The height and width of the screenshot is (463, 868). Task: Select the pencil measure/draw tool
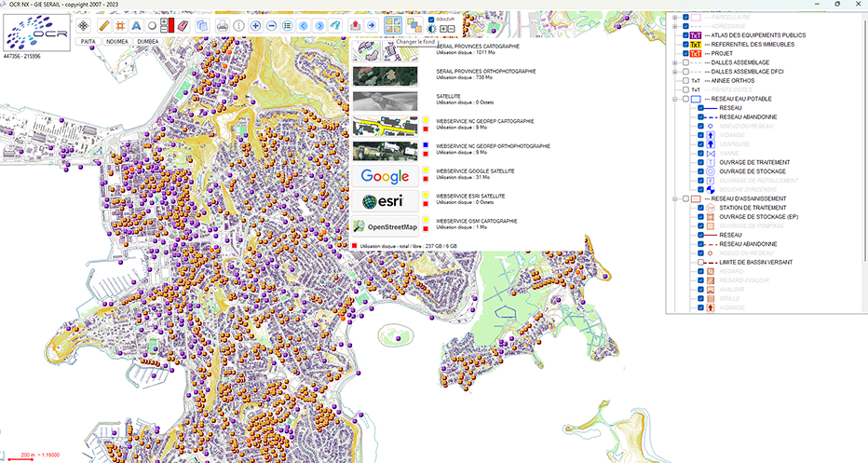pyautogui.click(x=103, y=25)
